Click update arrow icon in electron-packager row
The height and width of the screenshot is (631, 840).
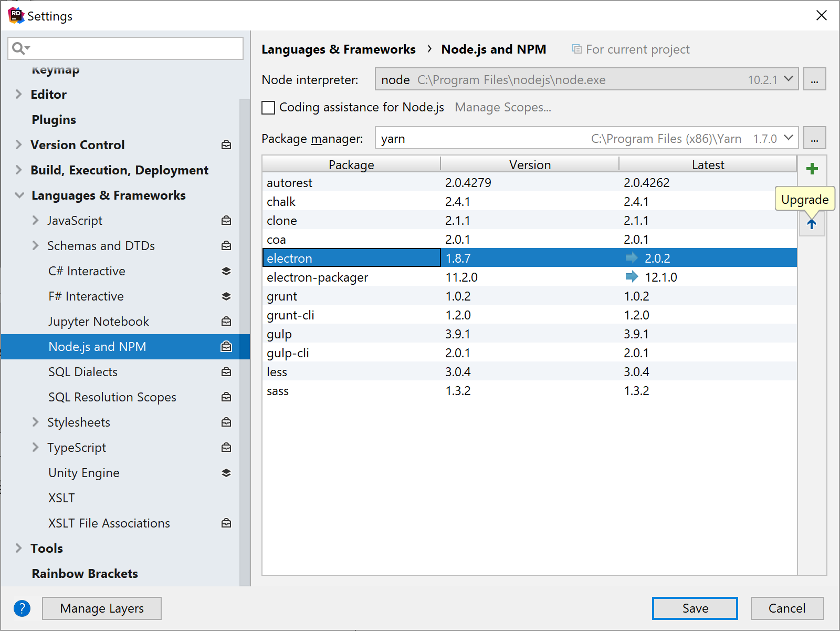click(632, 277)
